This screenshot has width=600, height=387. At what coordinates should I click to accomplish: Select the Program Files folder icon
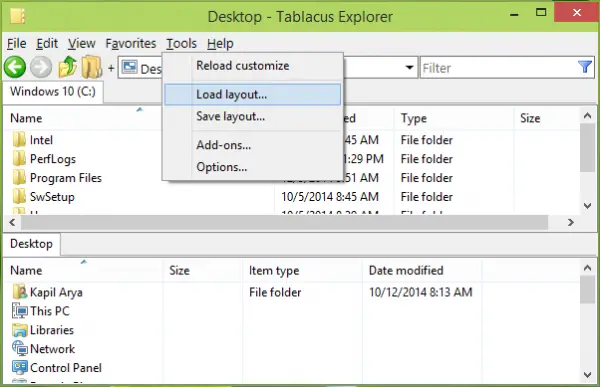click(19, 178)
